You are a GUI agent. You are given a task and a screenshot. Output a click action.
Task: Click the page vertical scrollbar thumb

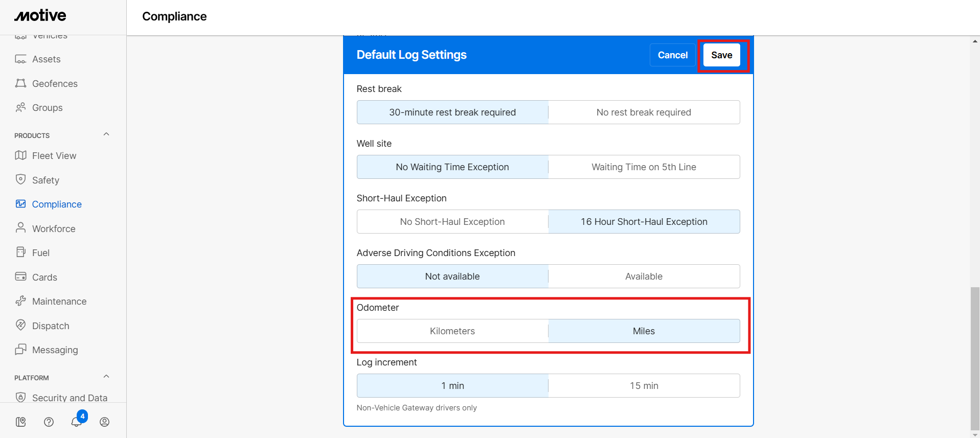[975, 358]
